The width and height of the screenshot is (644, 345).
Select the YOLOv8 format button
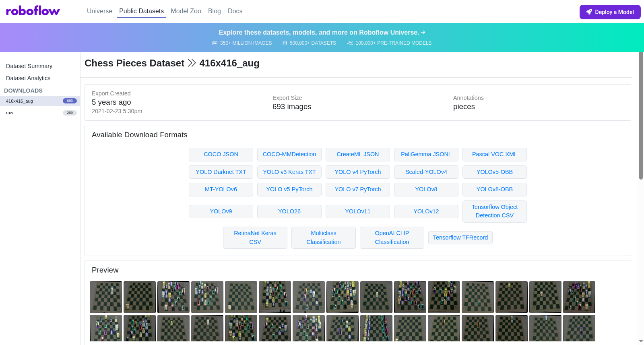point(426,190)
